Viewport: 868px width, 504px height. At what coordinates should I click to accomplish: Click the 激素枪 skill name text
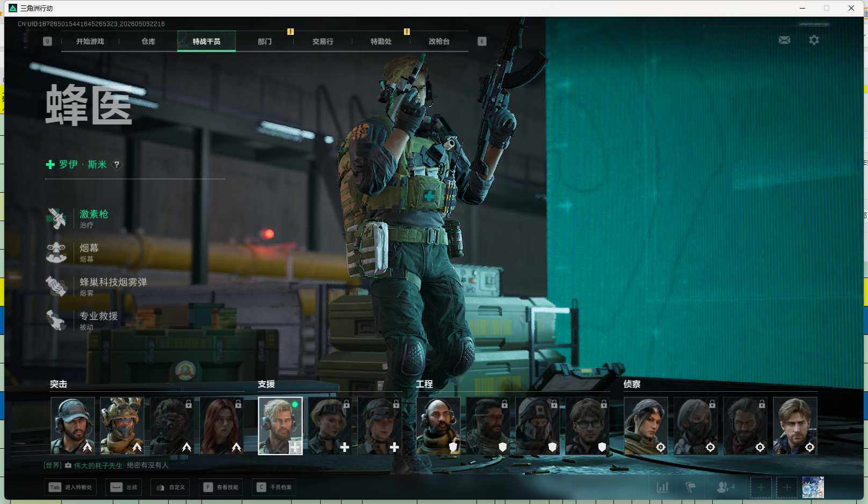(x=94, y=214)
